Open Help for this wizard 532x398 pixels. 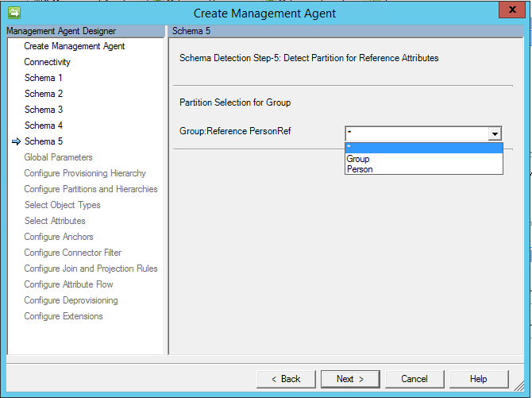[479, 379]
